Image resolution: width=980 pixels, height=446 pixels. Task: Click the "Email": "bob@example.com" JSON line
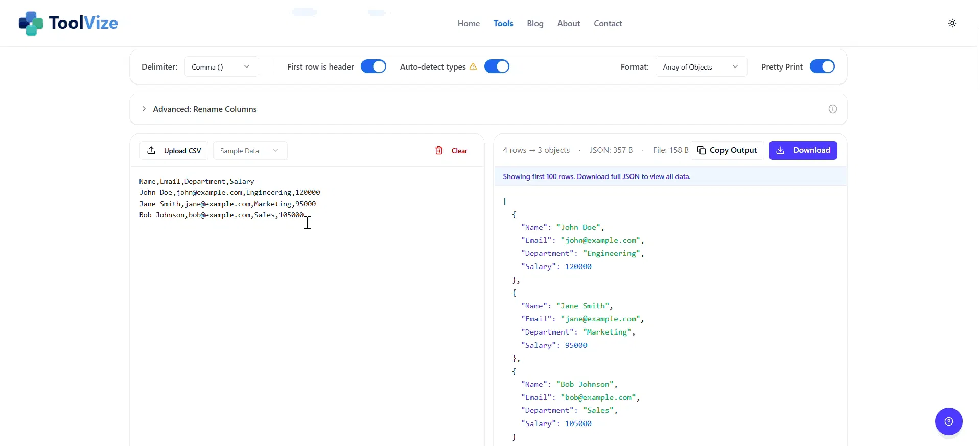point(580,397)
